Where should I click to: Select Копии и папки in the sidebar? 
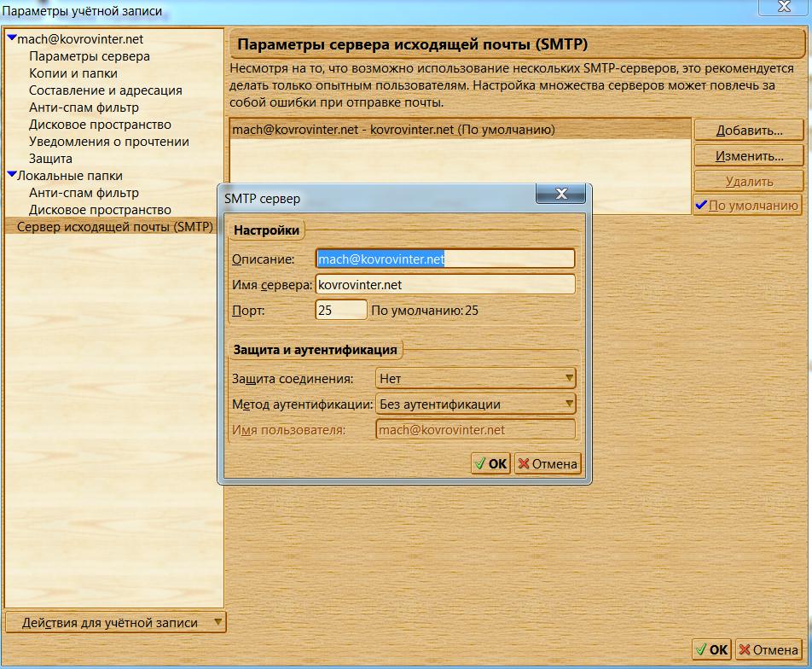(73, 73)
